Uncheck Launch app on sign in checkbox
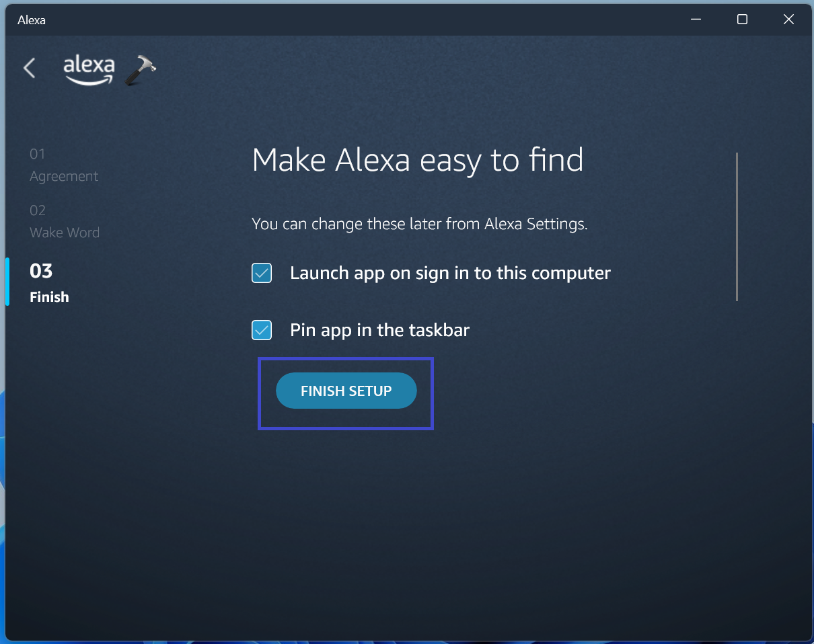 pyautogui.click(x=262, y=273)
